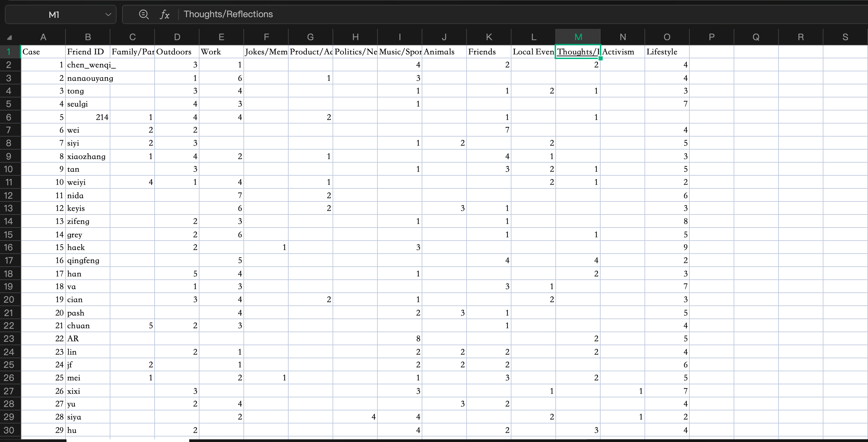
Task: Click the Friend ID header cell
Action: click(x=87, y=52)
